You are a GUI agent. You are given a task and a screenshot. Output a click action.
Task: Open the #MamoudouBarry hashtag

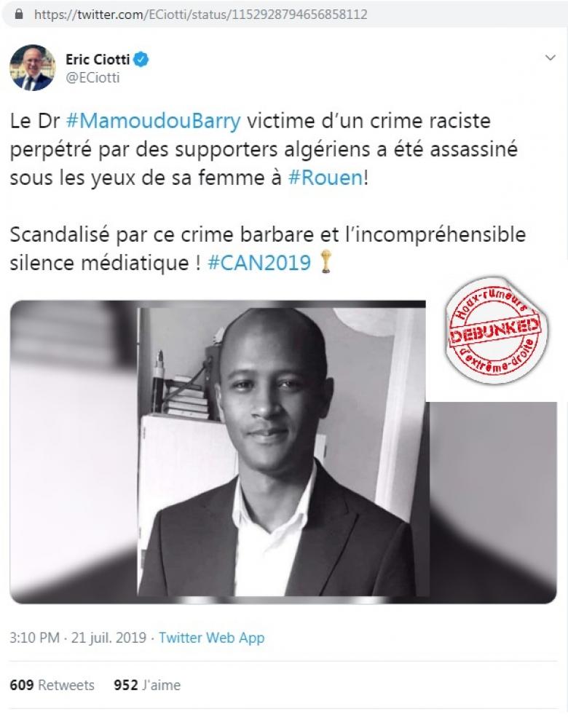tap(153, 121)
